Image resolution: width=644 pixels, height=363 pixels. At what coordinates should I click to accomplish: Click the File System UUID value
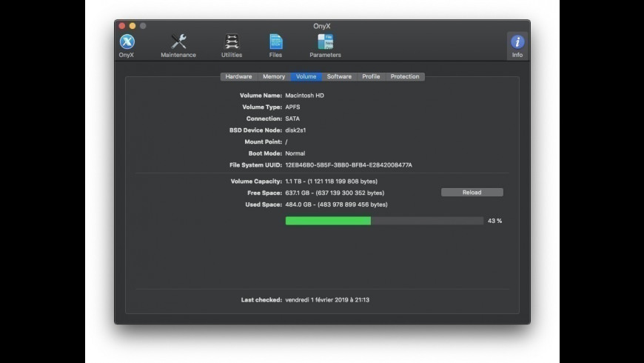348,165
